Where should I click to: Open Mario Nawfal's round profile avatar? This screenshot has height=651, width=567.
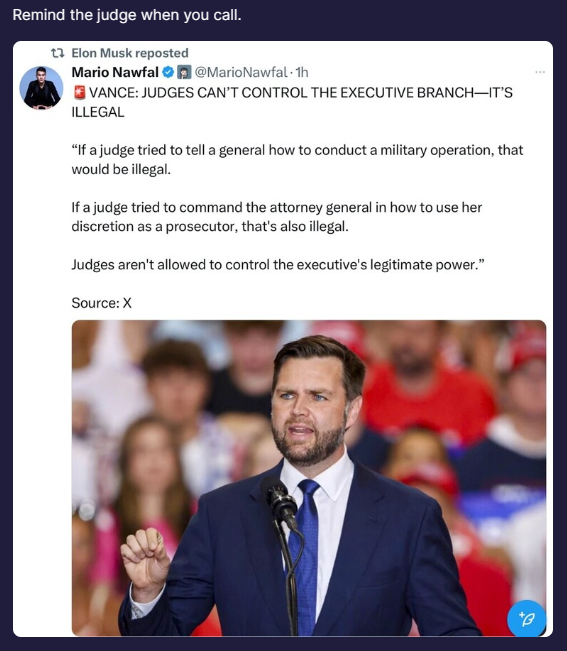coord(41,88)
